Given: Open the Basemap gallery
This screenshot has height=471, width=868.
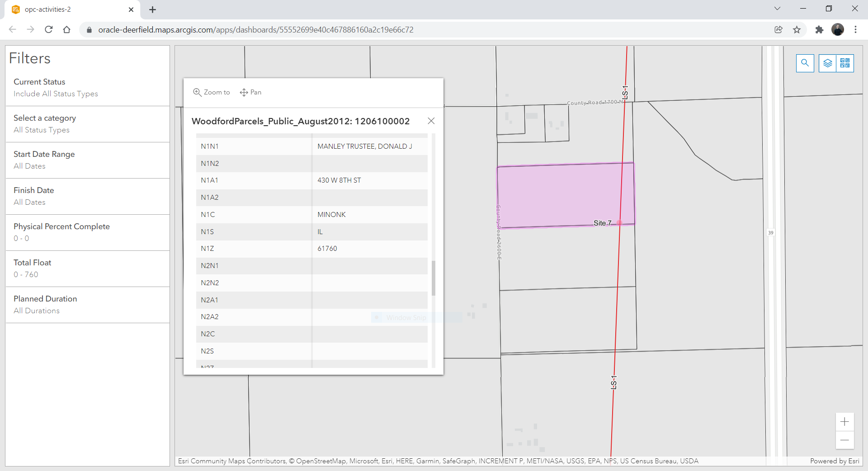Looking at the screenshot, I should (x=846, y=63).
